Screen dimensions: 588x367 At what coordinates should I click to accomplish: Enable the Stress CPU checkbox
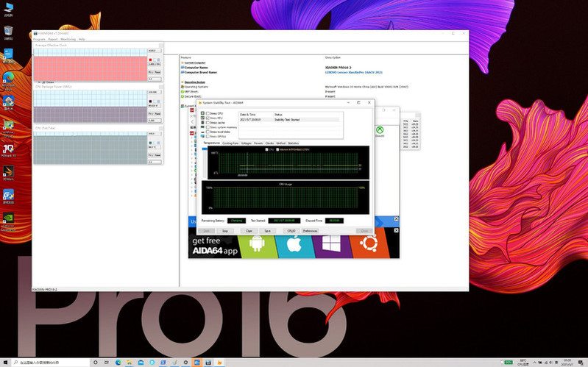click(208, 113)
